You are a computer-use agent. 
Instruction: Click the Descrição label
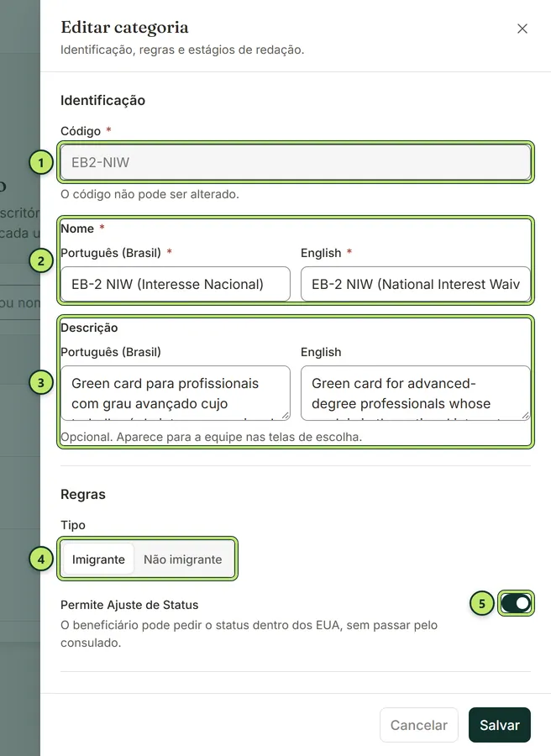(x=89, y=328)
